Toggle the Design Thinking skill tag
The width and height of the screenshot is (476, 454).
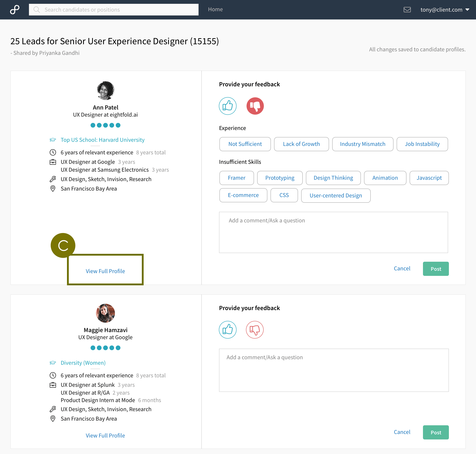tap(333, 178)
